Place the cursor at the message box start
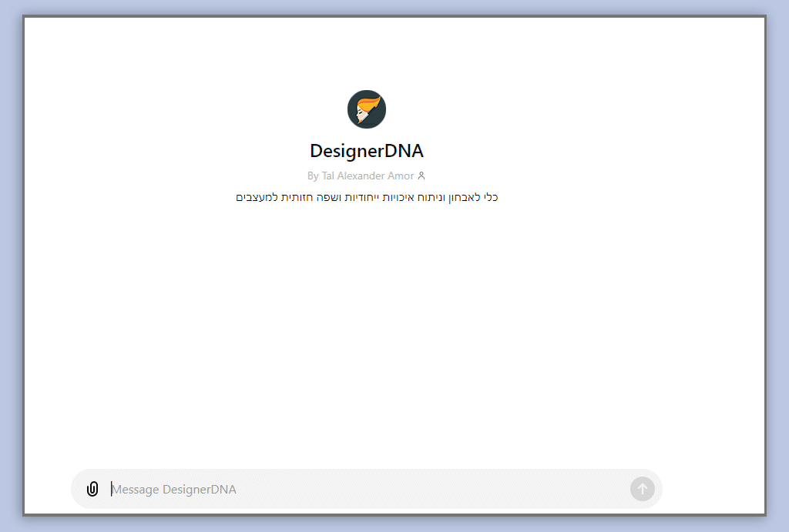The width and height of the screenshot is (789, 532). [x=112, y=489]
